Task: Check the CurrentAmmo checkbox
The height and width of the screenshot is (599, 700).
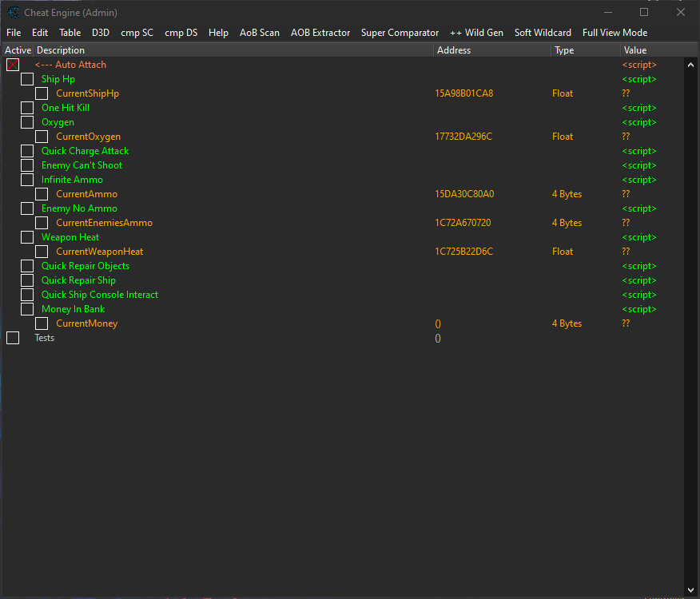Action: (x=42, y=194)
